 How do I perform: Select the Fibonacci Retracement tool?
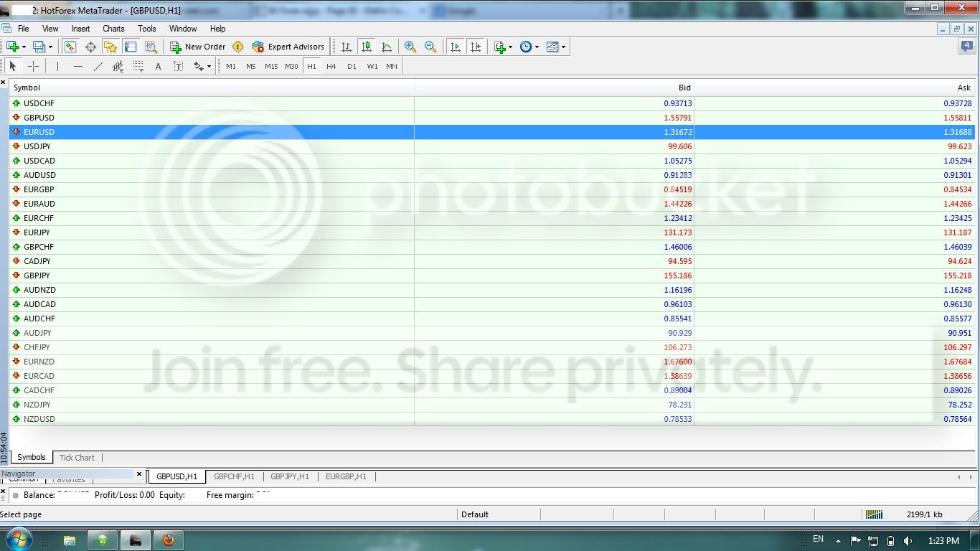[138, 66]
